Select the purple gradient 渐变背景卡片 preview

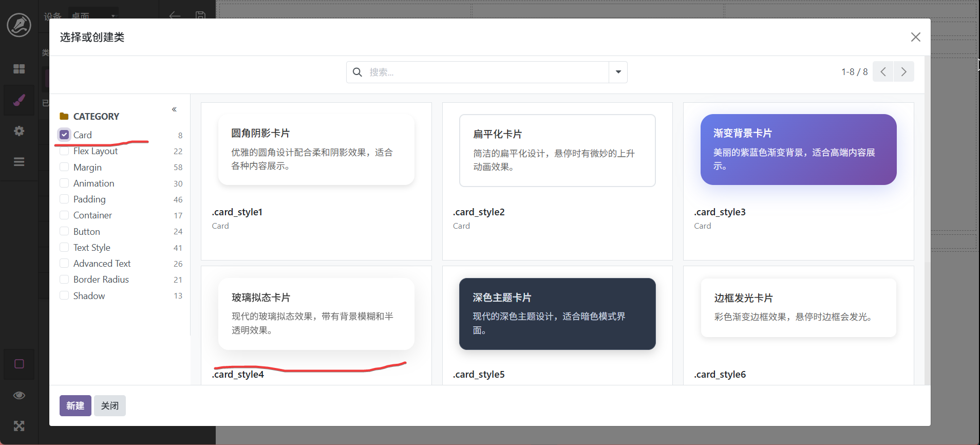click(798, 150)
